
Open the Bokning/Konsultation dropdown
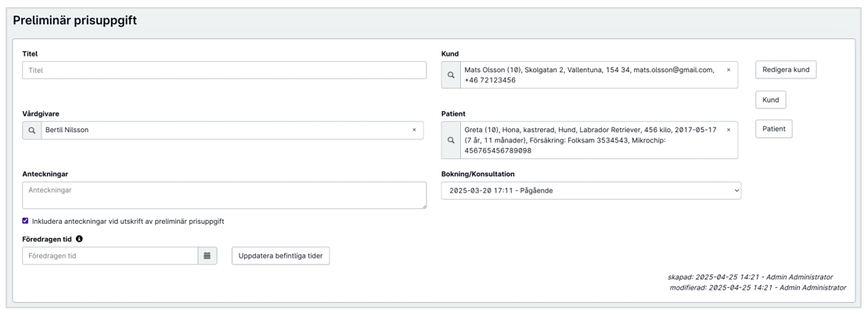pyautogui.click(x=591, y=190)
